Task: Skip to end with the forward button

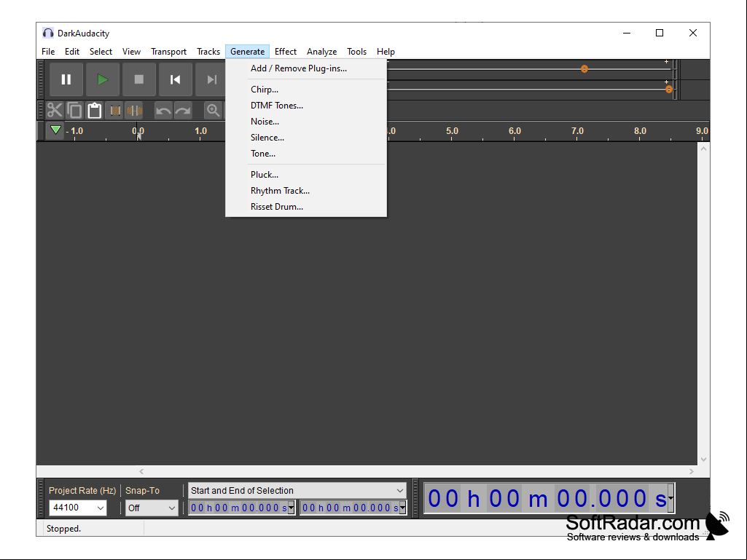Action: (x=210, y=79)
